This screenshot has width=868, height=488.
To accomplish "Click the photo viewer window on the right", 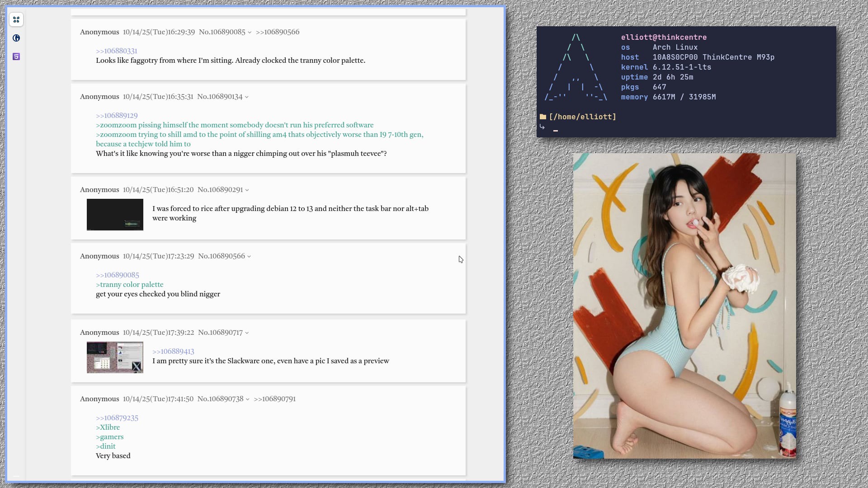I will click(684, 305).
